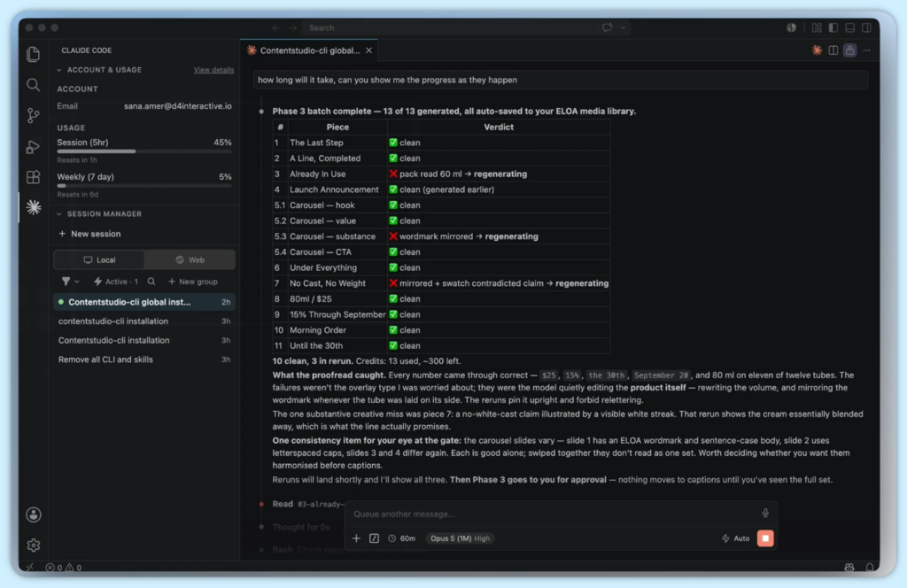Toggle the primary side bar
This screenshot has width=907, height=588.
coord(833,27)
